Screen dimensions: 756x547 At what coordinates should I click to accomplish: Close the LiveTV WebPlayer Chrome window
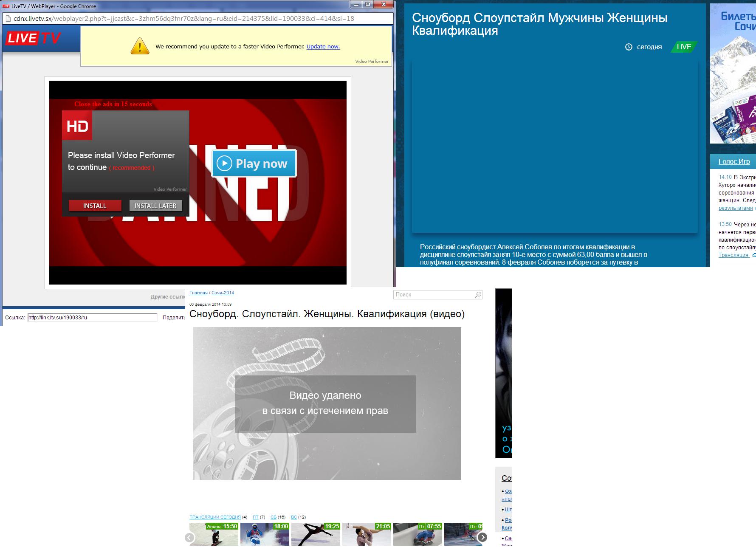(384, 4)
